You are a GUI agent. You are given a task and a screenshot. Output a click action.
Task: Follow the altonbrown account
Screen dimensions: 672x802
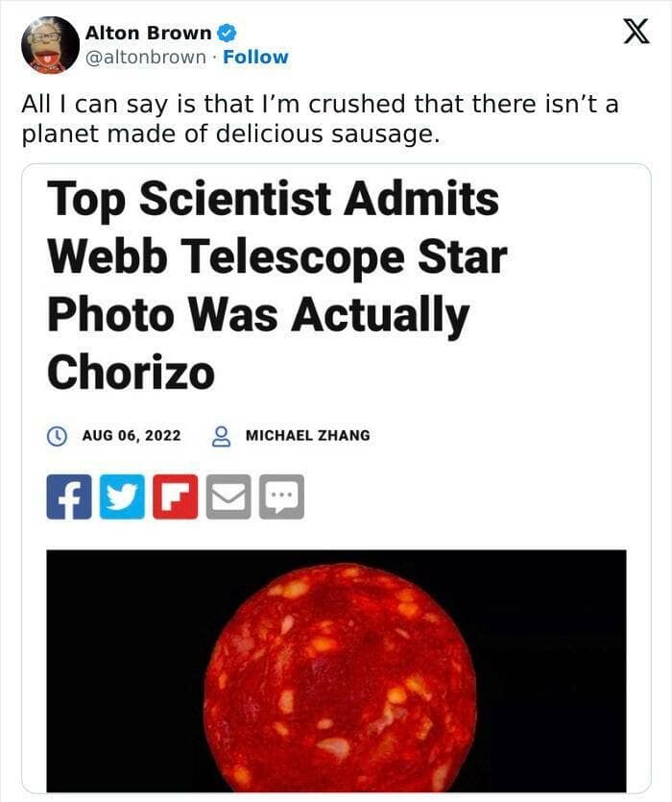coord(255,57)
